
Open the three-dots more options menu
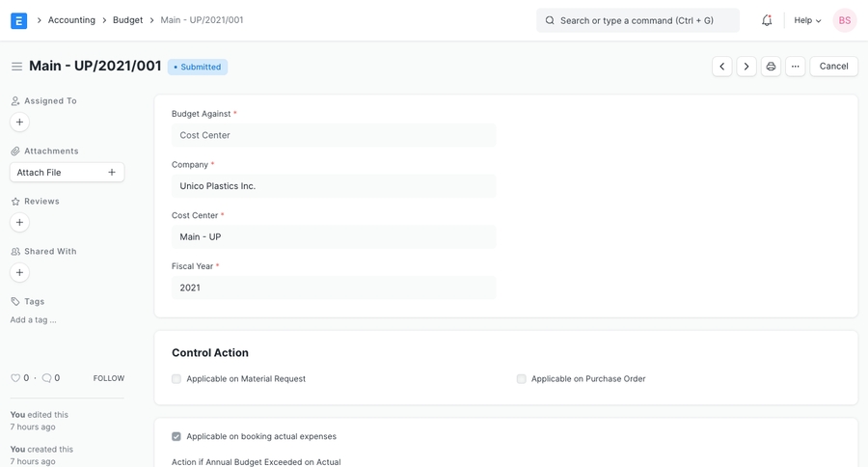pyautogui.click(x=795, y=67)
